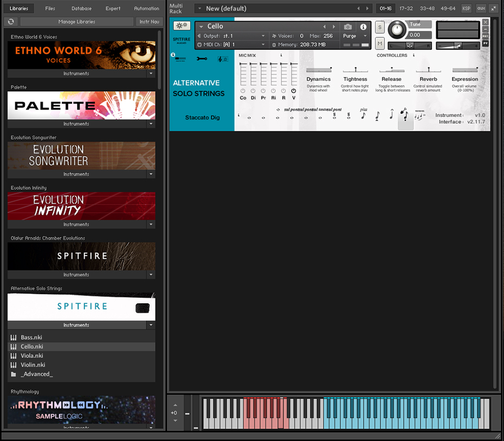Switch to the Files tab
The image size is (504, 441).
pos(50,8)
